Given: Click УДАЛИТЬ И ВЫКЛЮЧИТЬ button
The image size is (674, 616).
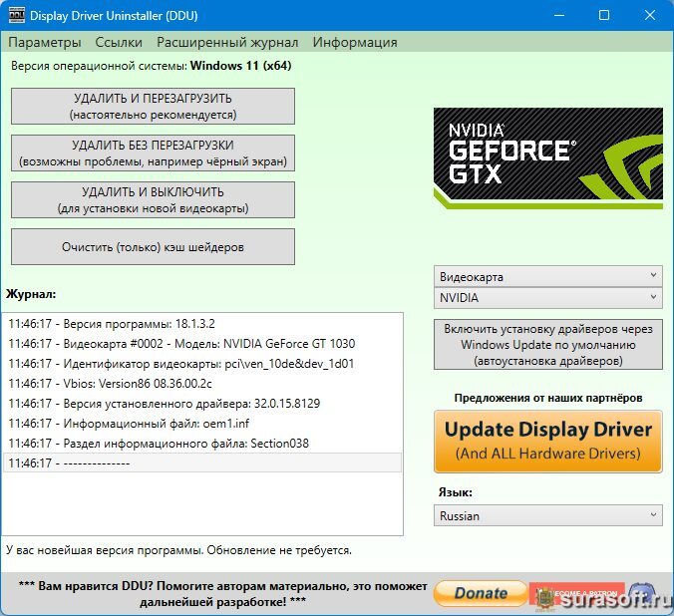Looking at the screenshot, I should 153,199.
